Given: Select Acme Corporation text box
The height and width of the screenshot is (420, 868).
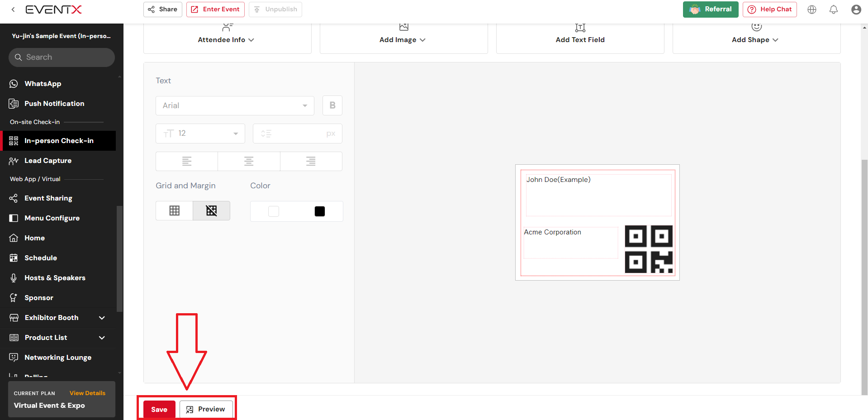Looking at the screenshot, I should point(571,243).
